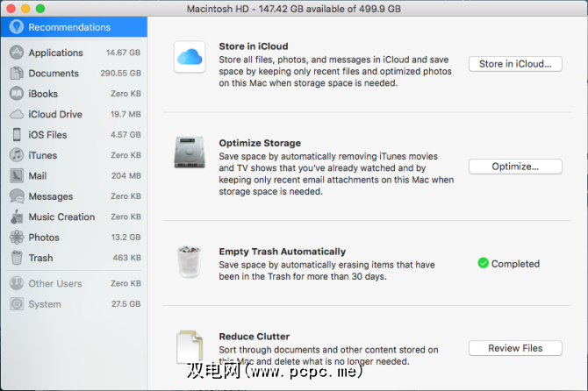Screen dimensions: 588x391
Task: Open the Documents category label
Action: [x=54, y=74]
